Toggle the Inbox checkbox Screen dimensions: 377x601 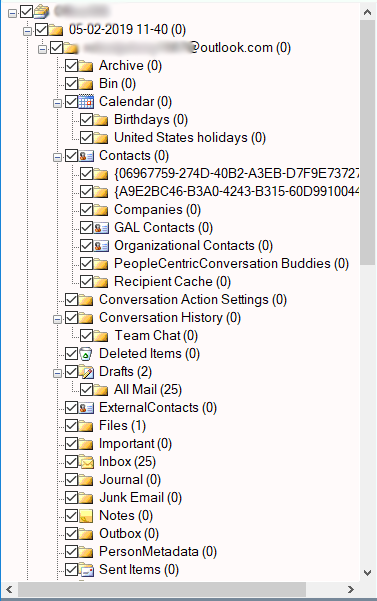(72, 462)
